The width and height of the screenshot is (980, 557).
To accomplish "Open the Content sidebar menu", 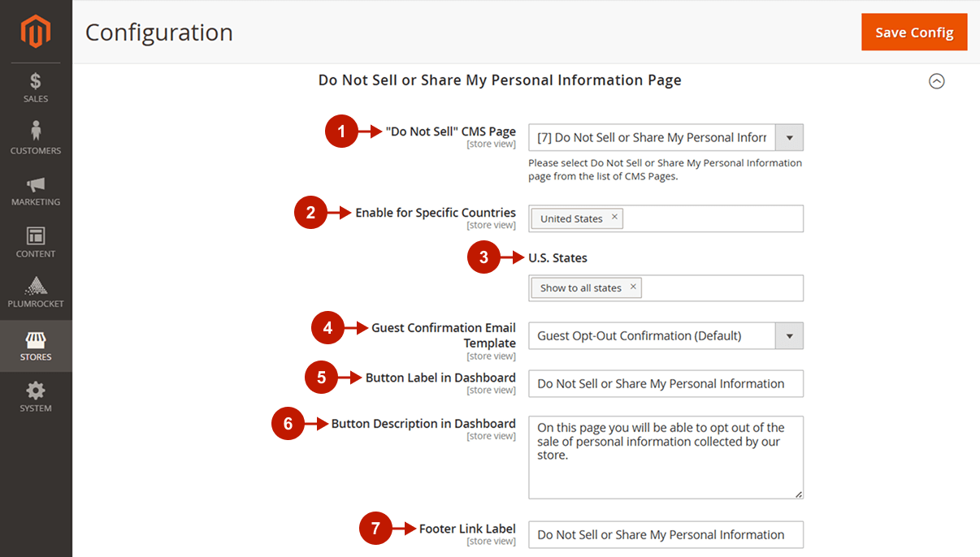I will (x=36, y=243).
